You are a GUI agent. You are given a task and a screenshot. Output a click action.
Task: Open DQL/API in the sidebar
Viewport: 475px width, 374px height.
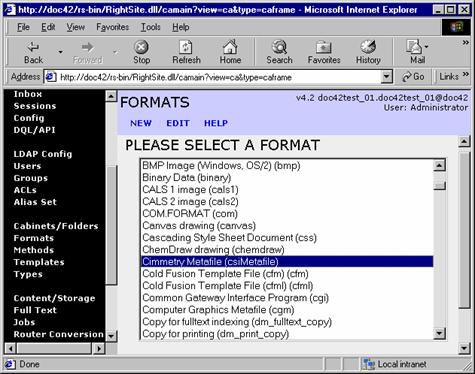[x=34, y=130]
